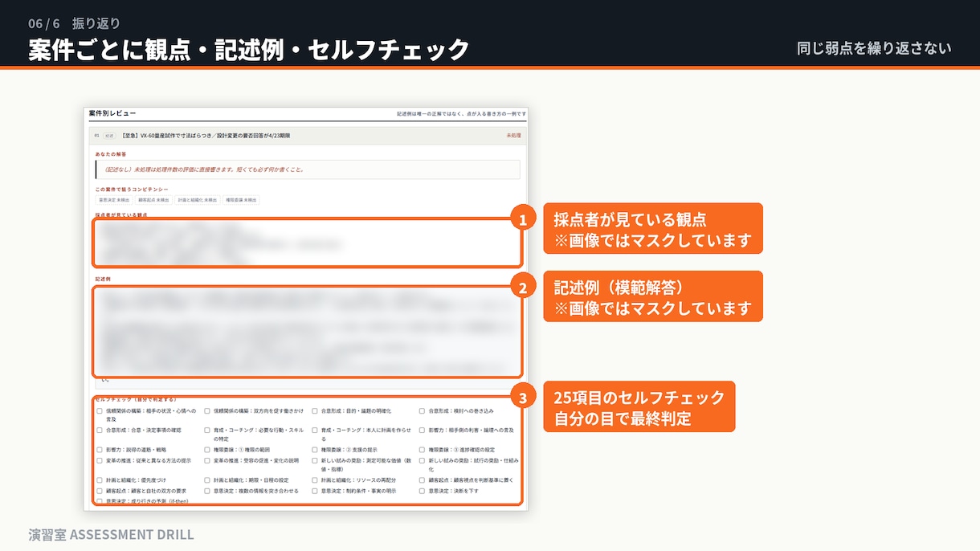The width and height of the screenshot is (980, 551).
Task: Click the 06 / 6 振り返り slide label
Action: 74,23
